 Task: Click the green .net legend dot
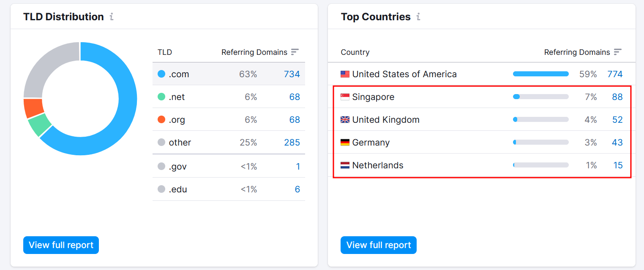click(161, 97)
